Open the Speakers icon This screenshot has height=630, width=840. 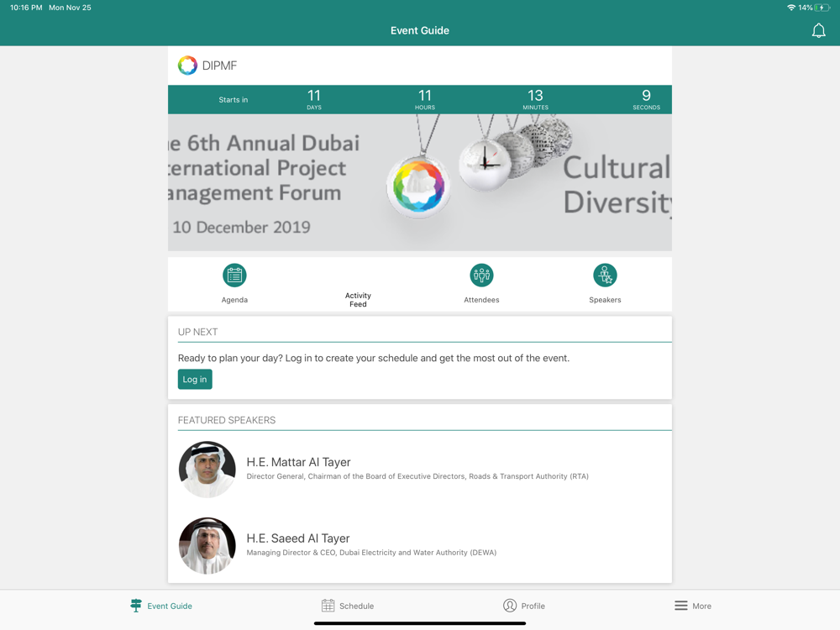(605, 276)
